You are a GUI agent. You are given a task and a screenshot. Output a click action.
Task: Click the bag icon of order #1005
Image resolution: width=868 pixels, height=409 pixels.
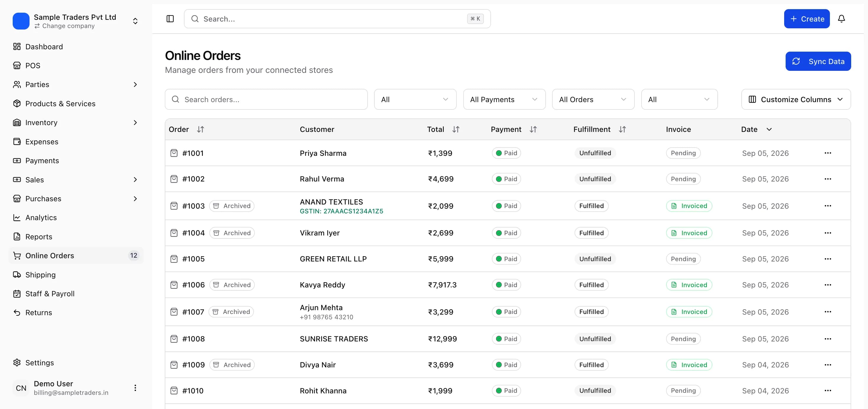coord(174,259)
